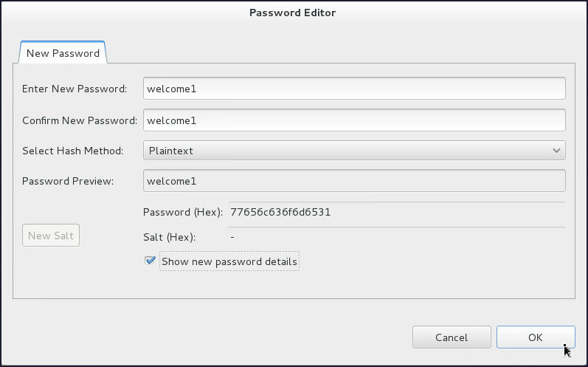Click the Password Editor title bar
The width and height of the screenshot is (588, 367).
[x=293, y=13]
